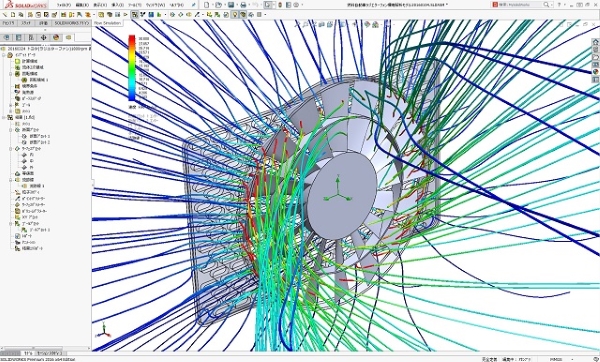Viewport: 600px width, 362px height.
Task: Collapse the 流跡線 flow trajectories node
Action: coord(11,179)
